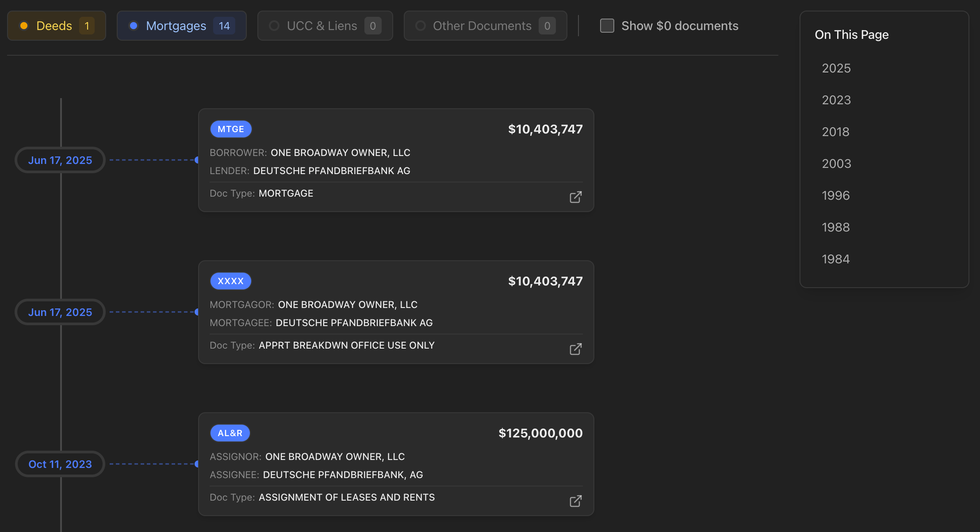Click the AL&R badge on third card
The height and width of the screenshot is (532, 980).
[x=230, y=433]
